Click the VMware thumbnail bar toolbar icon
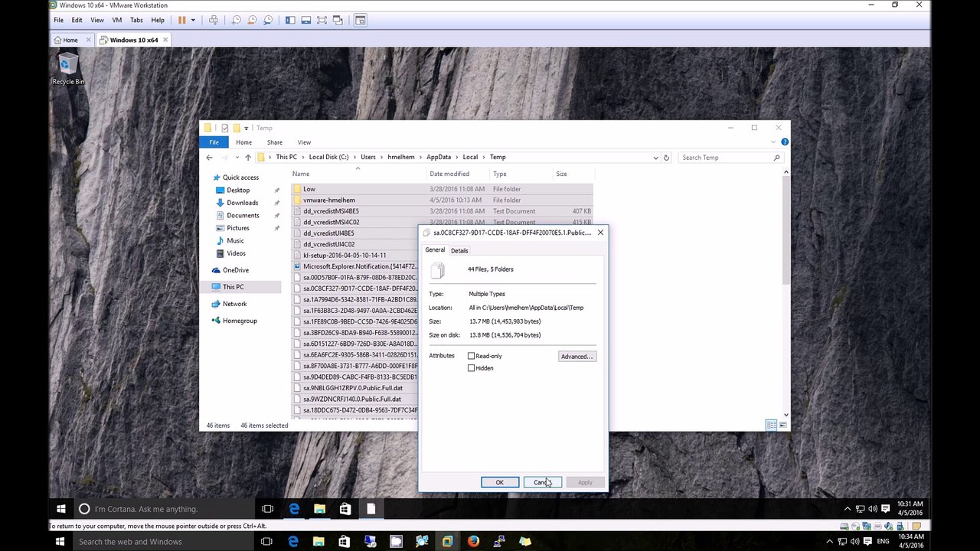Screen dimensions: 980x551 (x=305, y=20)
